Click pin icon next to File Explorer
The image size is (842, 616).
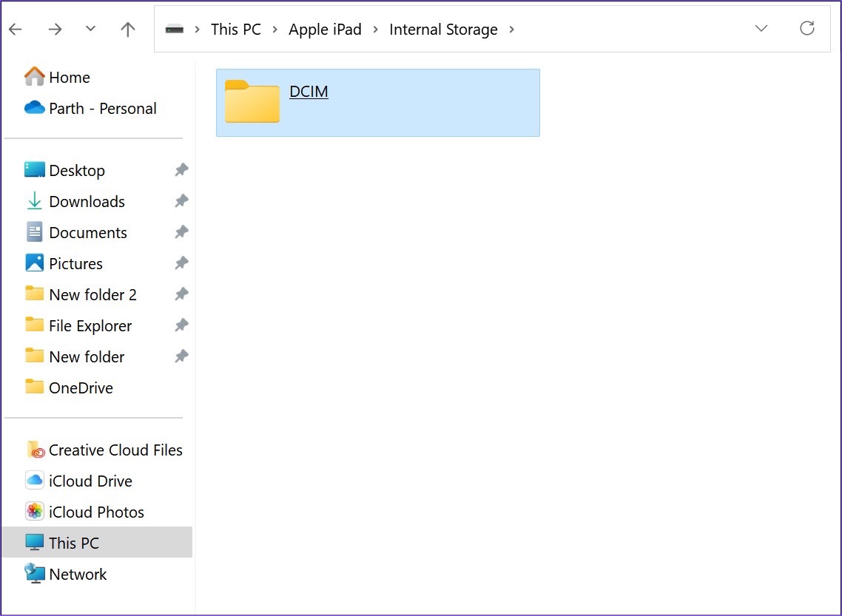click(x=181, y=325)
